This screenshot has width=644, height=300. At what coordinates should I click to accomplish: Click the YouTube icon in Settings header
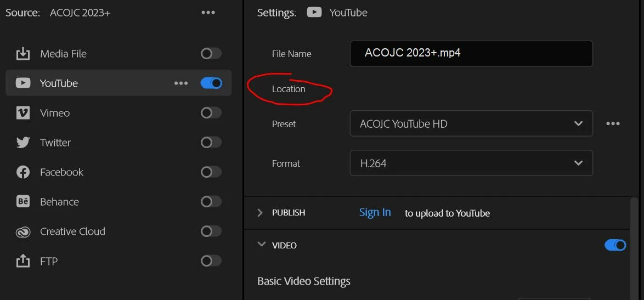coord(314,12)
